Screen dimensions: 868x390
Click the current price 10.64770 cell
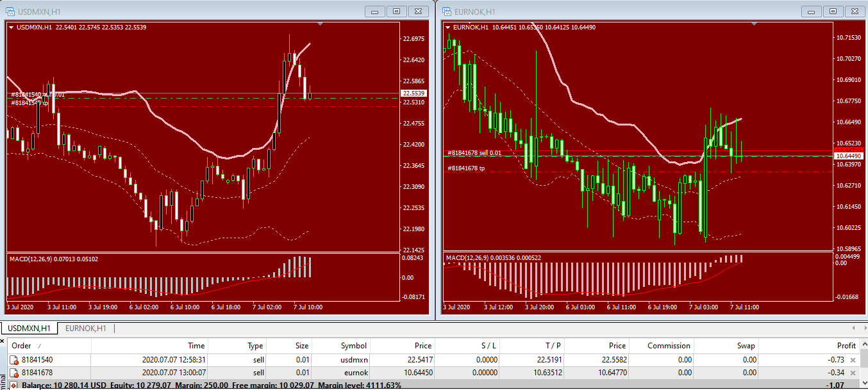(612, 373)
